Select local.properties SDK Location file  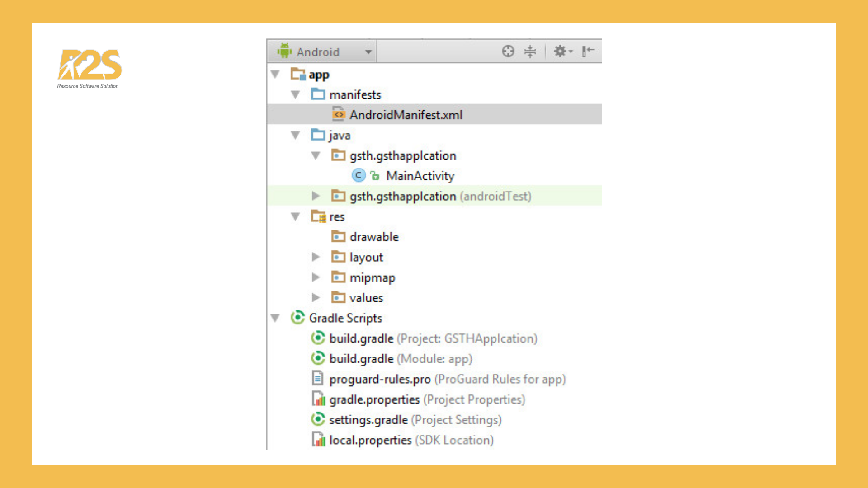coord(370,440)
